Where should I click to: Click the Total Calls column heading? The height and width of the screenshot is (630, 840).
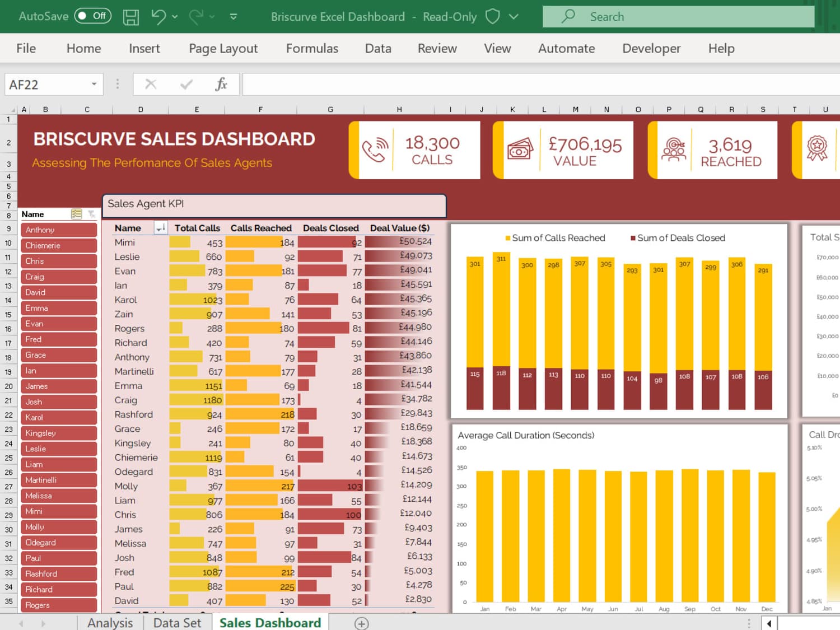(x=197, y=228)
